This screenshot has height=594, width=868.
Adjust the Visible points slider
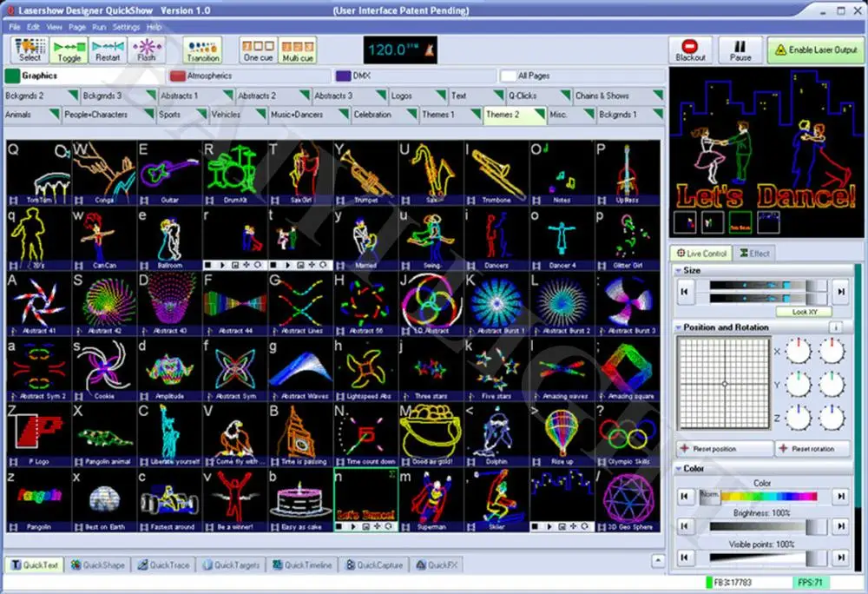coord(768,558)
